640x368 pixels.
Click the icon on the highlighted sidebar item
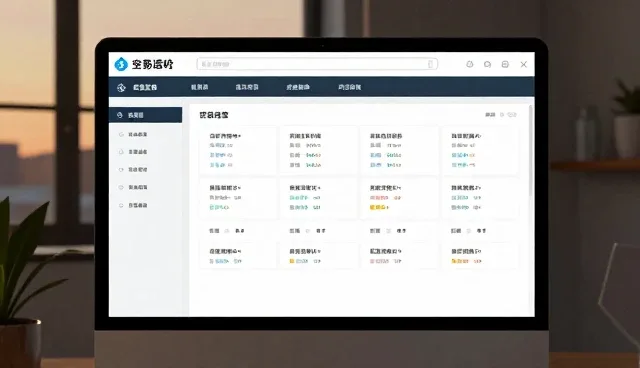[x=120, y=115]
